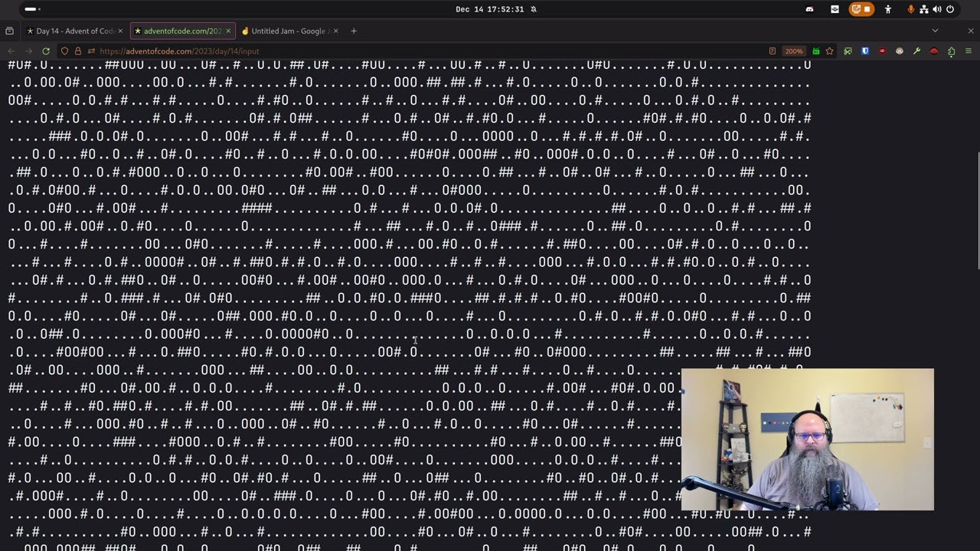The height and width of the screenshot is (551, 980).
Task: Open power menu icon
Action: pyautogui.click(x=950, y=9)
